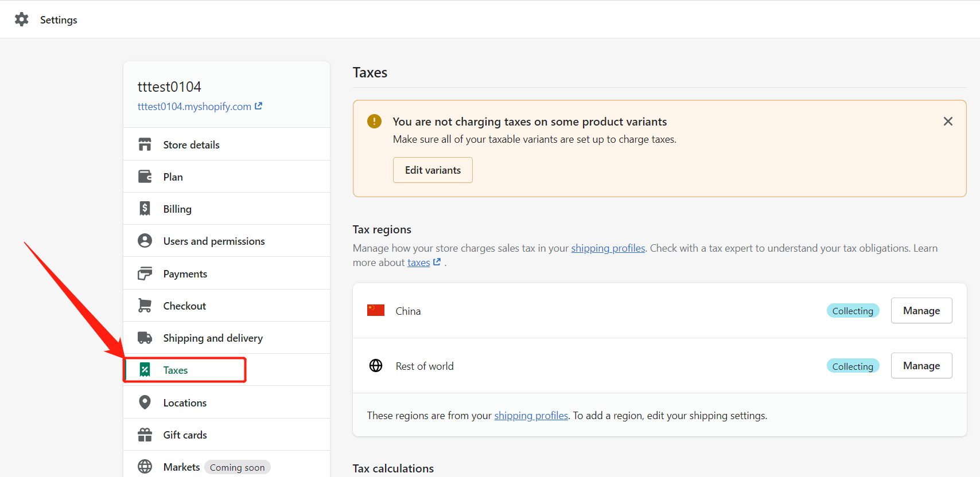Click the Locations pin icon
The image size is (980, 477).
tap(145, 402)
